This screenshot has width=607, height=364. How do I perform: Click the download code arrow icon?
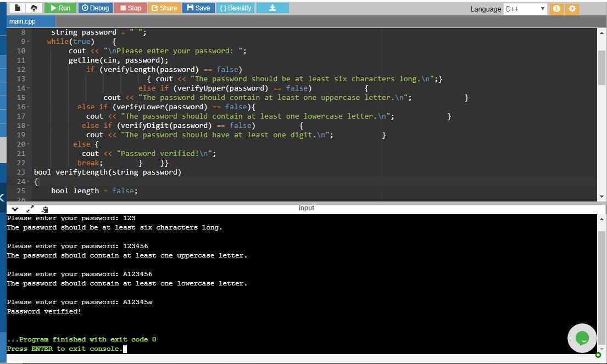272,8
